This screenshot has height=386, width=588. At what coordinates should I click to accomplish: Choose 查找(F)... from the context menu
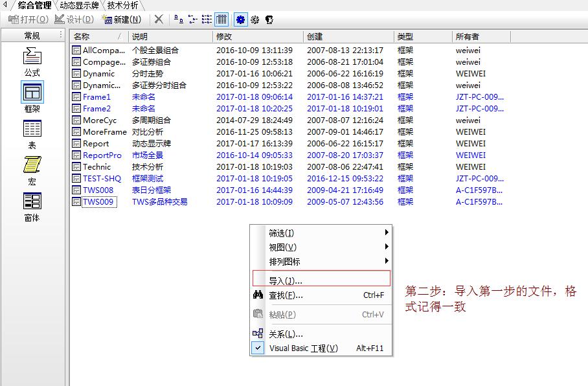321,295
